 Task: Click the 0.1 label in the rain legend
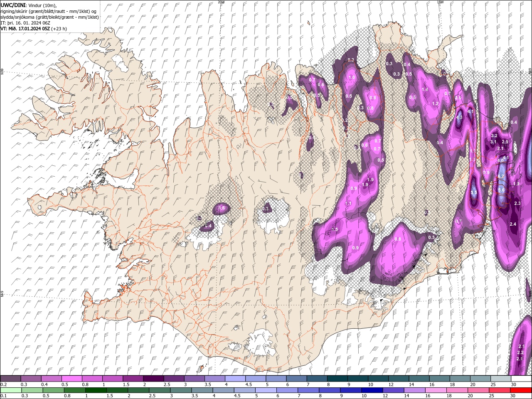3,396
